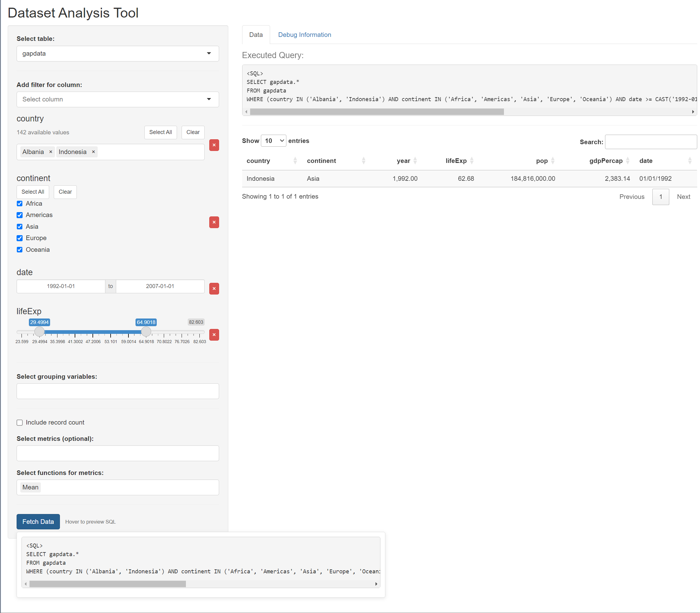This screenshot has width=700, height=613.
Task: Sort table by country column arrows
Action: tap(295, 161)
